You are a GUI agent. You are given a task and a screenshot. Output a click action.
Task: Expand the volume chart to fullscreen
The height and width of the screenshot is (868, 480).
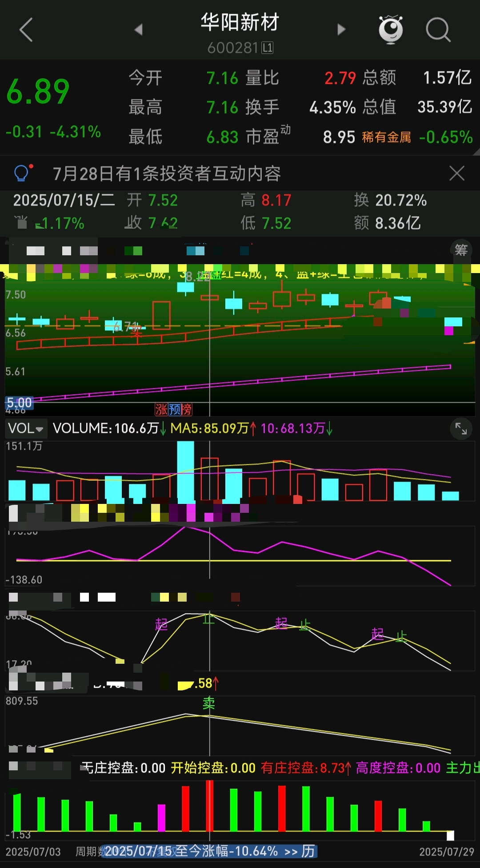(461, 428)
